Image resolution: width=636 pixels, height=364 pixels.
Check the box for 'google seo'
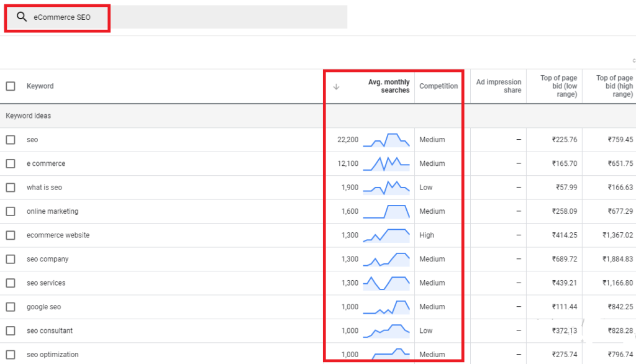11,307
